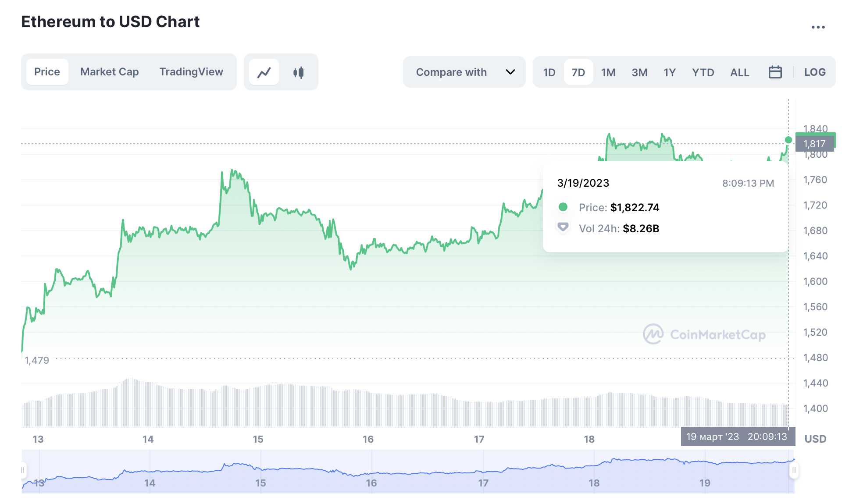Click the 1,817 price axis label
The width and height of the screenshot is (856, 504).
814,144
